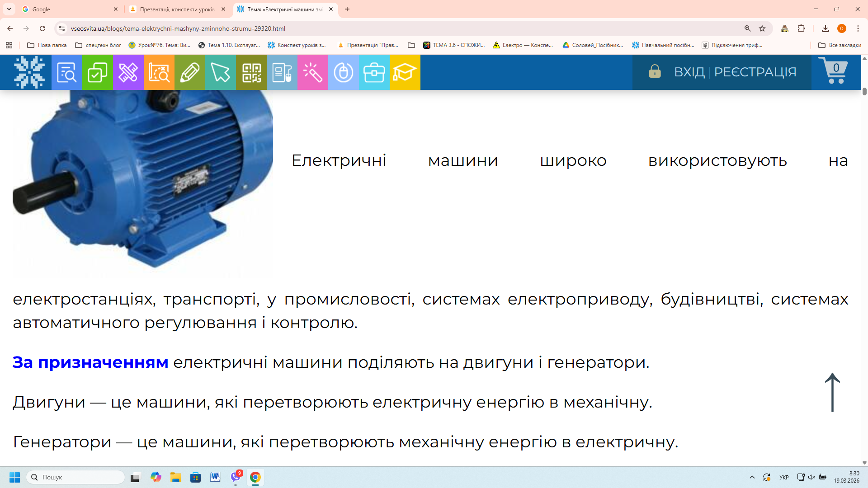Click the scroll-to-top arrow on page
Viewport: 868px width, 488px height.
click(832, 392)
